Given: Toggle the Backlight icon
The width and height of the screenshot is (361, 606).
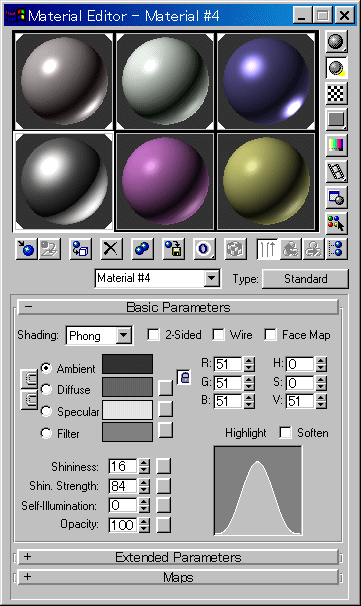Looking at the screenshot, I should (x=336, y=68).
